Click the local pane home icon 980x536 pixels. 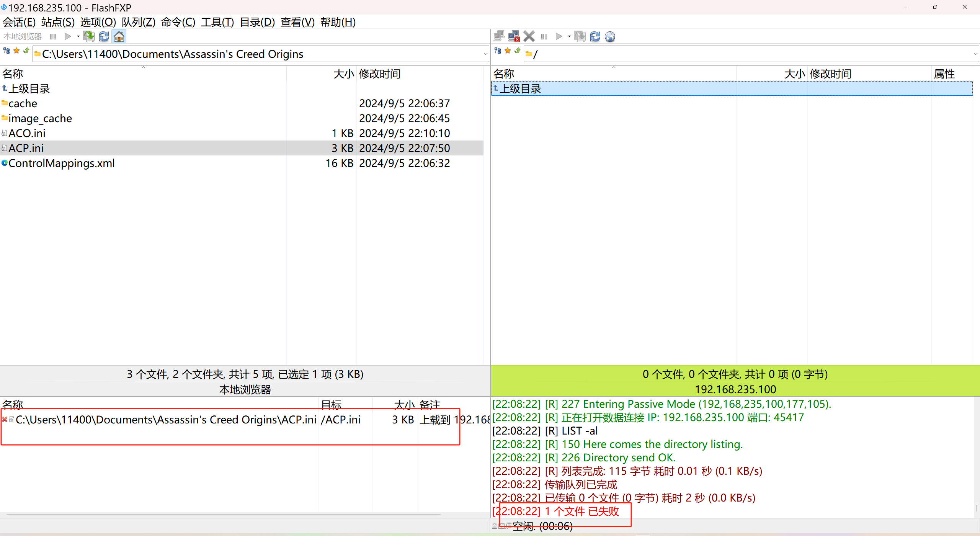point(119,36)
